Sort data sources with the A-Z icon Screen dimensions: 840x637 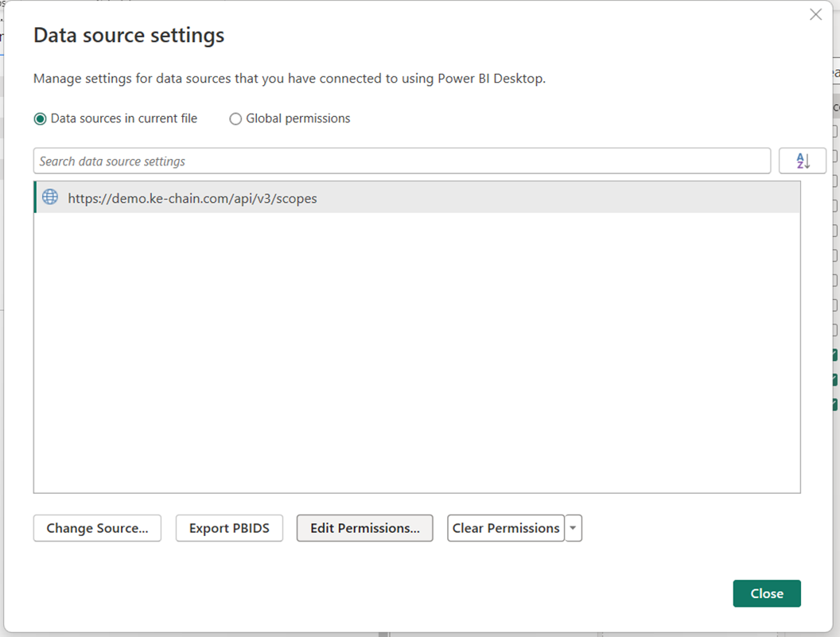click(803, 161)
